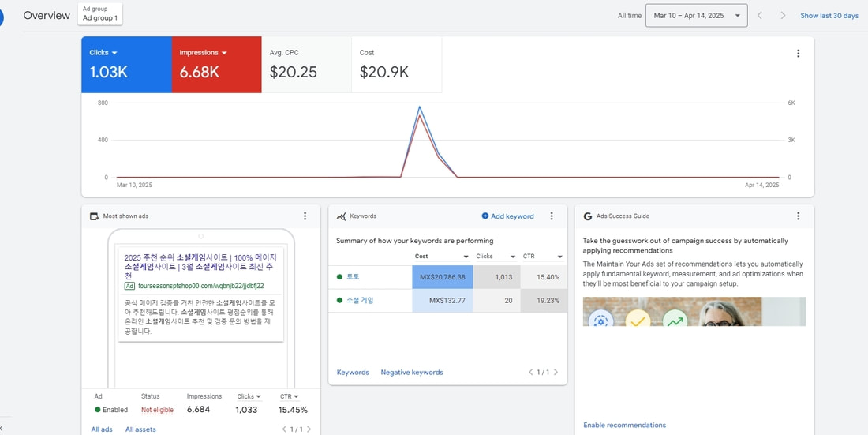Viewport: 868px width, 435px height.
Task: Click the Ad group 1 selector chip
Action: [x=100, y=13]
